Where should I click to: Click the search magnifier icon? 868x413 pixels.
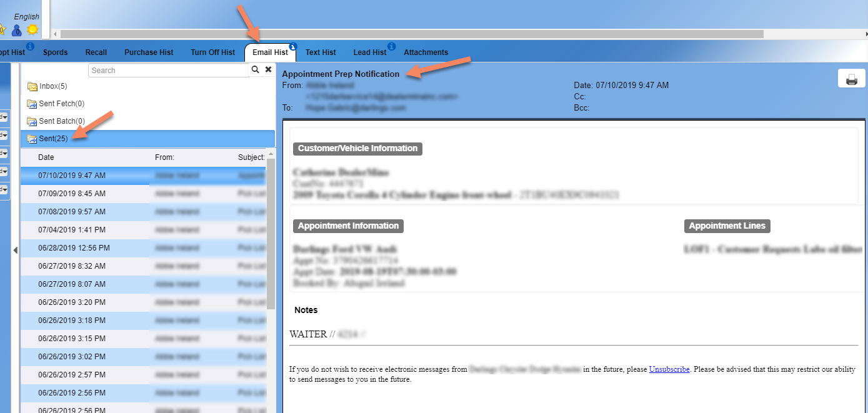(255, 70)
